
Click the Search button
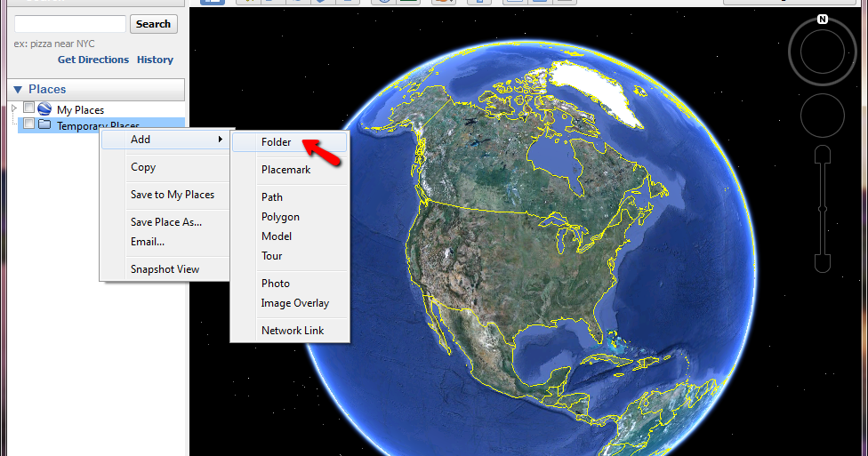coord(153,24)
